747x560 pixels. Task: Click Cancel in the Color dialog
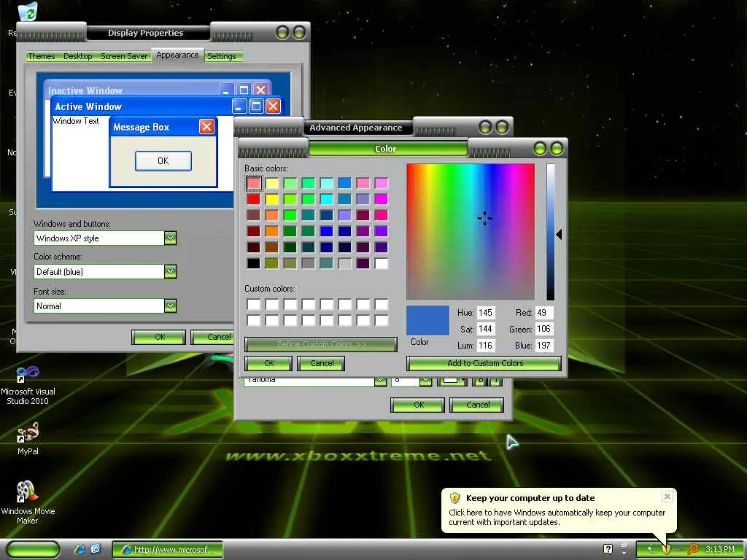click(321, 363)
